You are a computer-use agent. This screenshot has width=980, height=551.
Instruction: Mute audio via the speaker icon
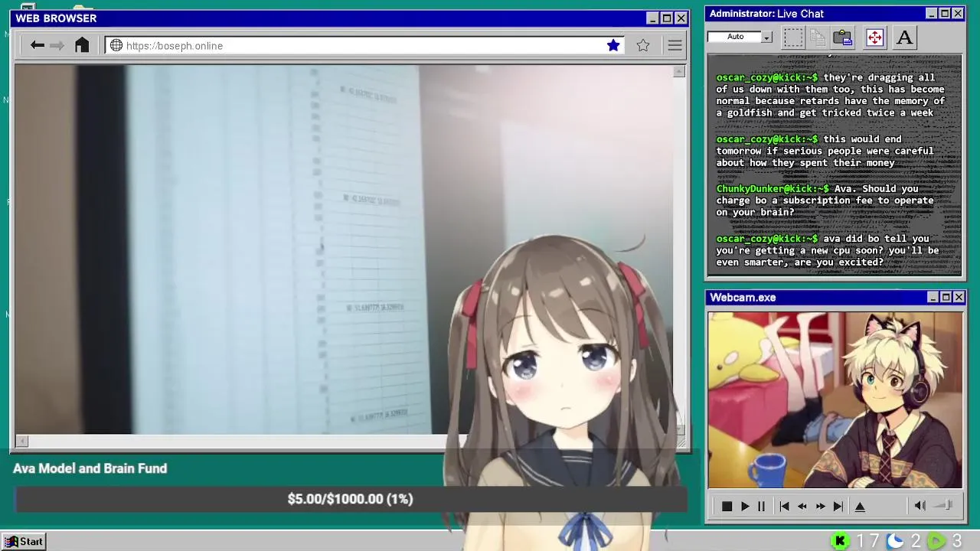(x=920, y=505)
